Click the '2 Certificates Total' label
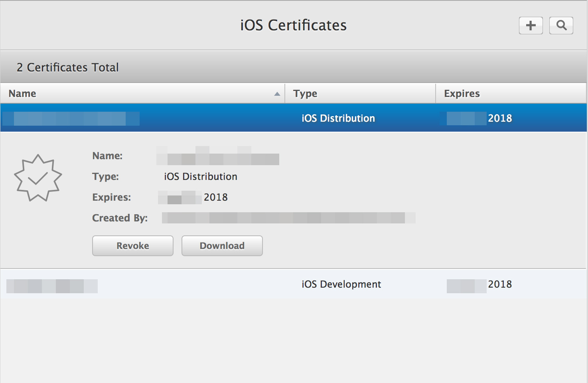The height and width of the screenshot is (383, 588). (67, 67)
